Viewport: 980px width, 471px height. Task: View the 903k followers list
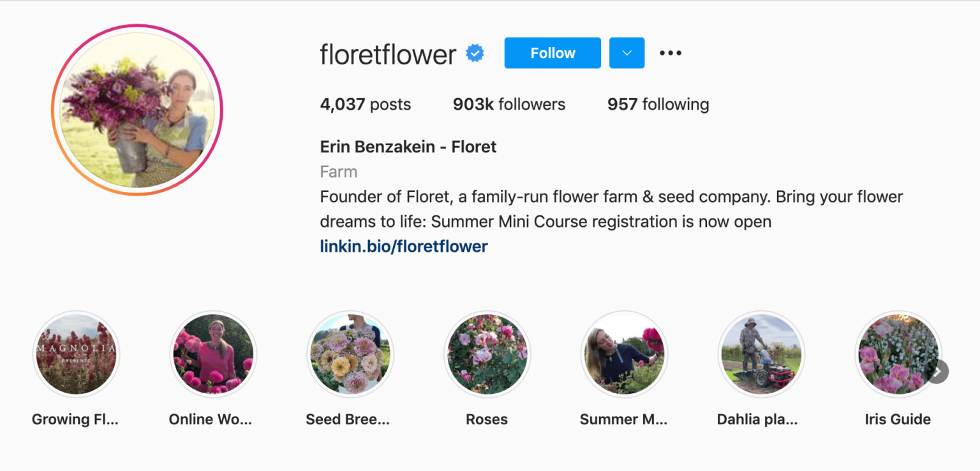point(509,104)
